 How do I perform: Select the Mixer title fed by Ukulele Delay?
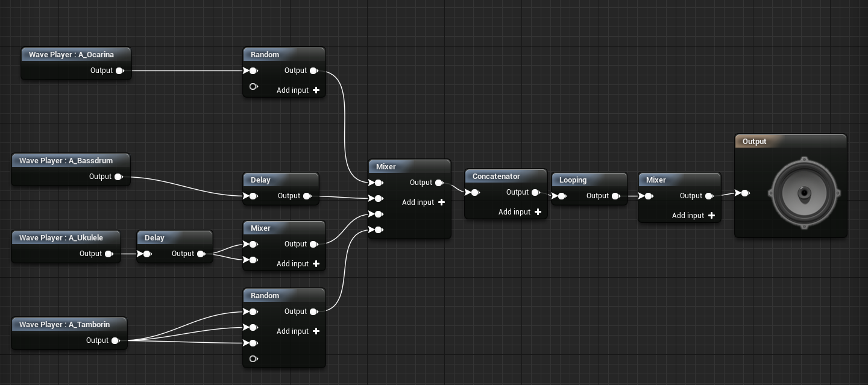260,228
